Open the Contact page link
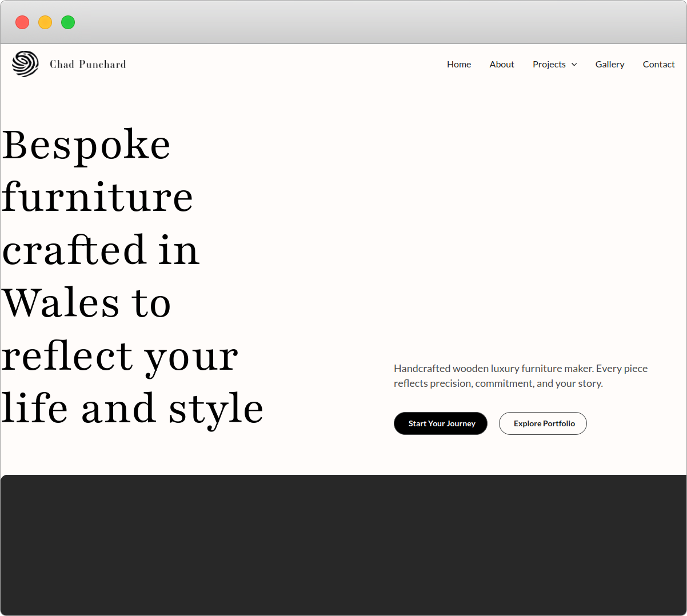Image resolution: width=687 pixels, height=616 pixels. coord(658,65)
